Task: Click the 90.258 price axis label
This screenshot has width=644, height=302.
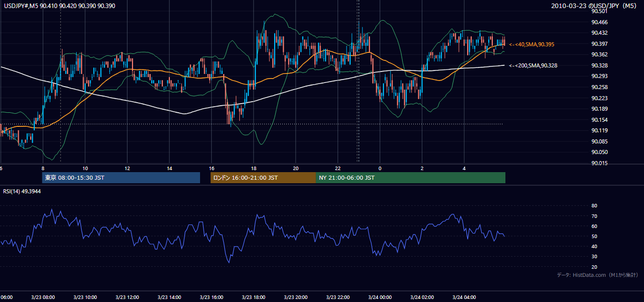Action: (599, 87)
